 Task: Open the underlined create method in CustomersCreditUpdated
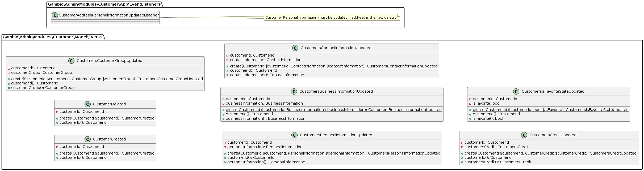click(550, 153)
